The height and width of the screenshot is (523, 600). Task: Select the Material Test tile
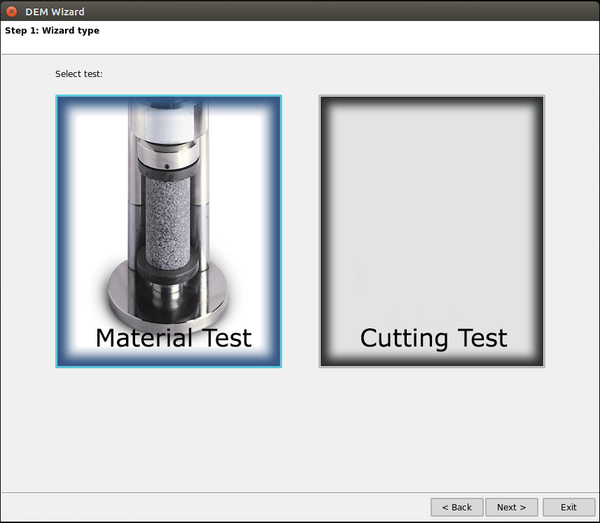(x=168, y=231)
